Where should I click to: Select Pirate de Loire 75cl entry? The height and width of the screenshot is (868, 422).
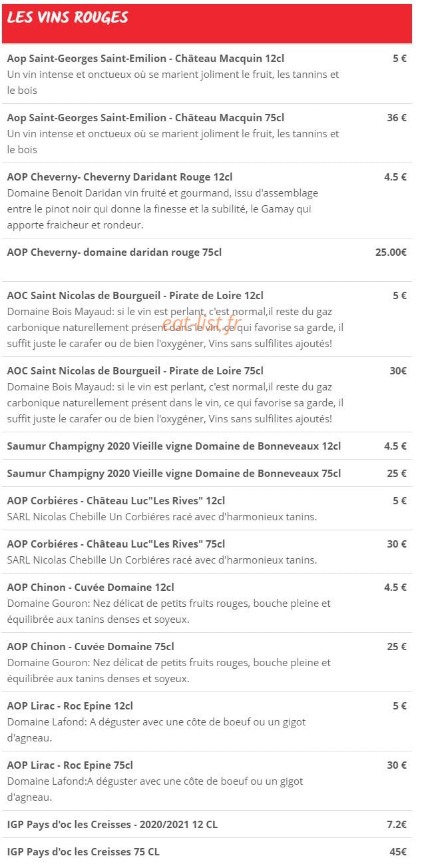(207, 394)
